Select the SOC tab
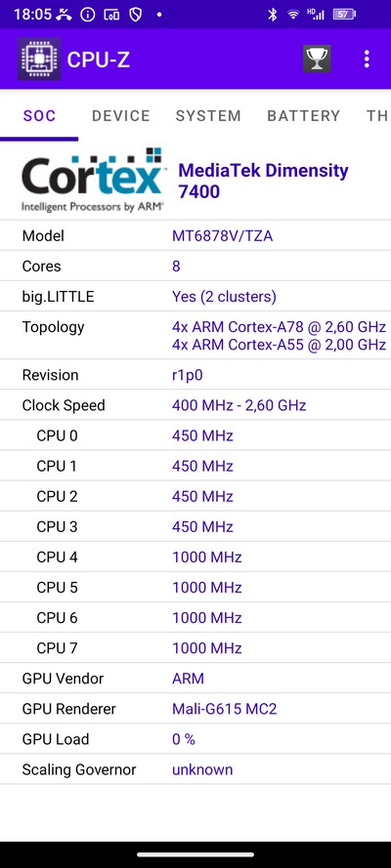Image resolution: width=391 pixels, height=868 pixels. [x=39, y=115]
